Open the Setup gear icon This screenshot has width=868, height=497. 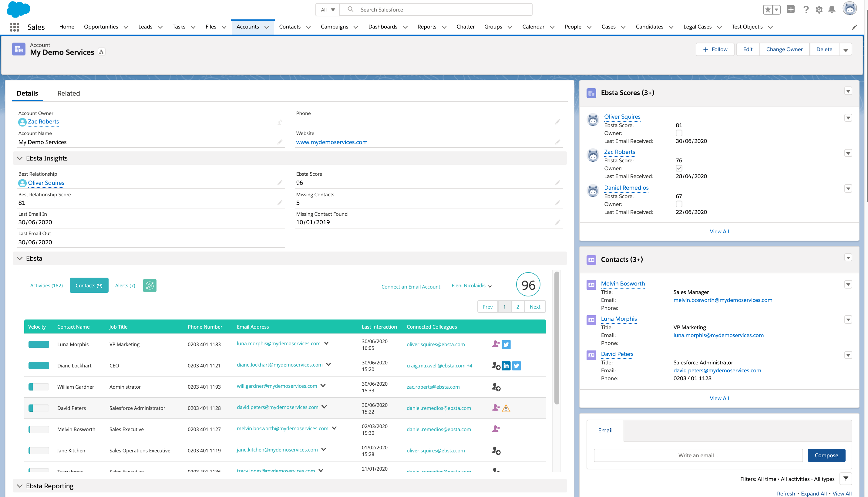(819, 10)
